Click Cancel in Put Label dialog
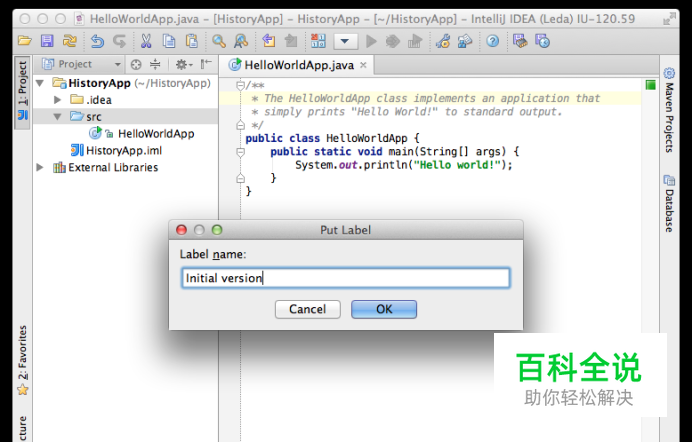 coord(308,309)
